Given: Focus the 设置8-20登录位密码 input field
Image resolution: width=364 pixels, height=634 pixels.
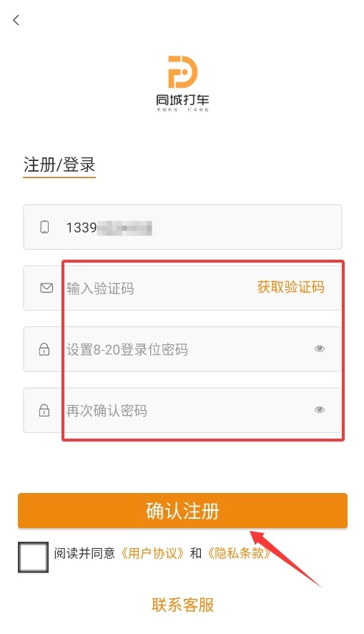Looking at the screenshot, I should 182,349.
